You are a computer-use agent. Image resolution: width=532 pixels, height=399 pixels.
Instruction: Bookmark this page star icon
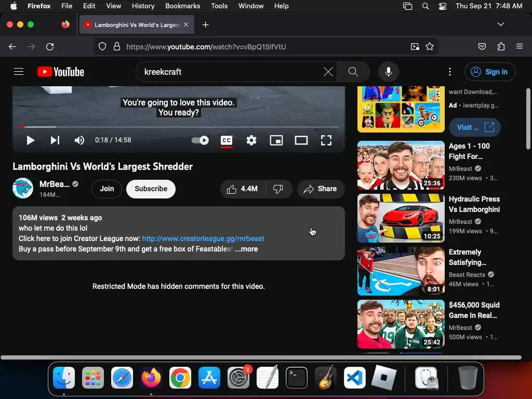(430, 46)
